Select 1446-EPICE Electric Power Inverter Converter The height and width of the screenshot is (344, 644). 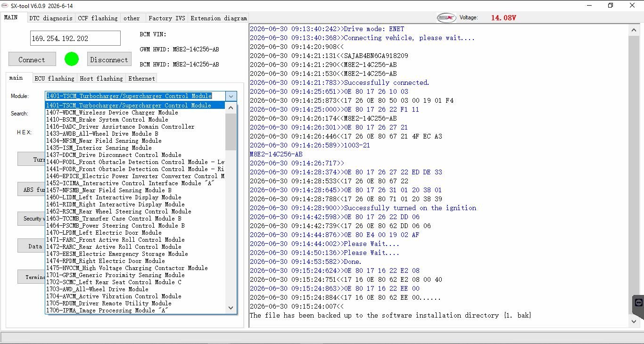pyautogui.click(x=135, y=176)
